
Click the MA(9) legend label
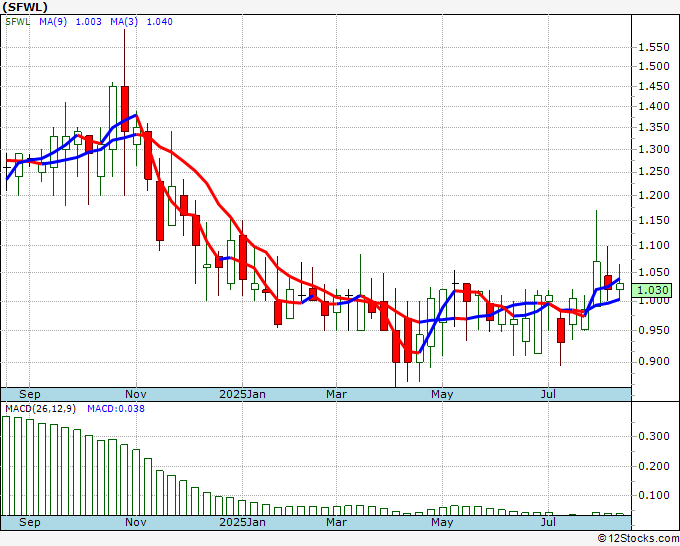pyautogui.click(x=53, y=22)
